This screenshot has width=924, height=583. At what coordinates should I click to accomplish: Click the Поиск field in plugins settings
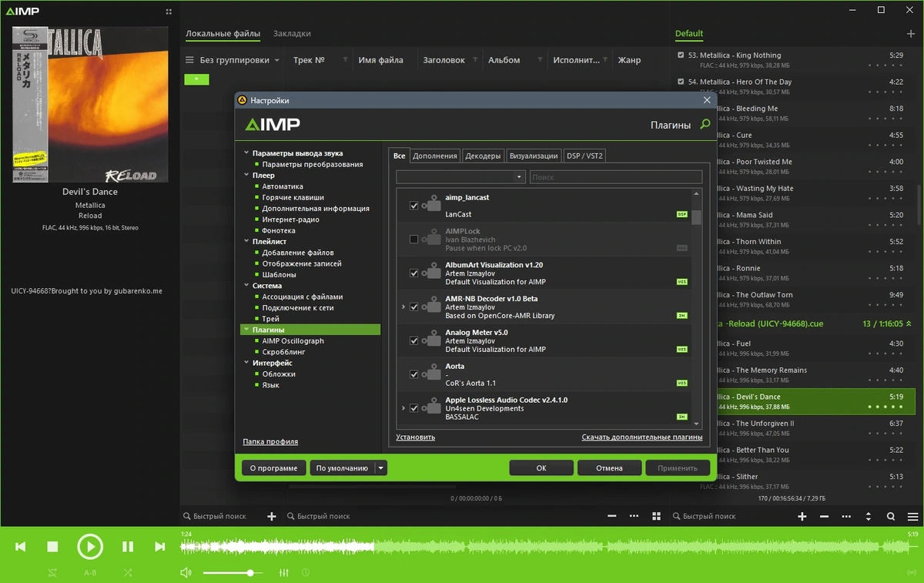click(616, 177)
